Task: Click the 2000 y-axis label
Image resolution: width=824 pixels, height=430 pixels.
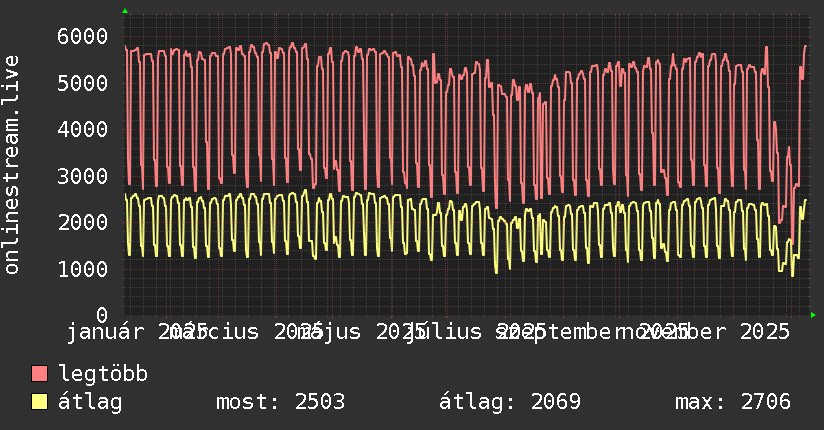Action: pyautogui.click(x=83, y=222)
